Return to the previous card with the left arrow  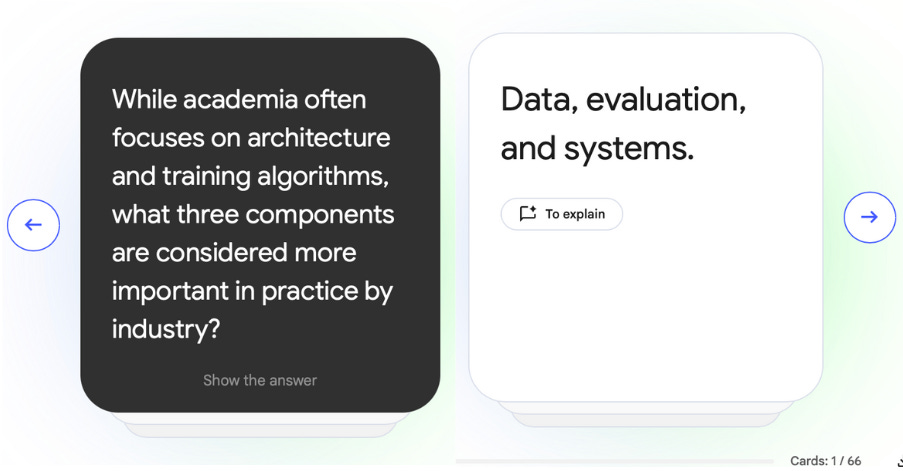pos(33,225)
